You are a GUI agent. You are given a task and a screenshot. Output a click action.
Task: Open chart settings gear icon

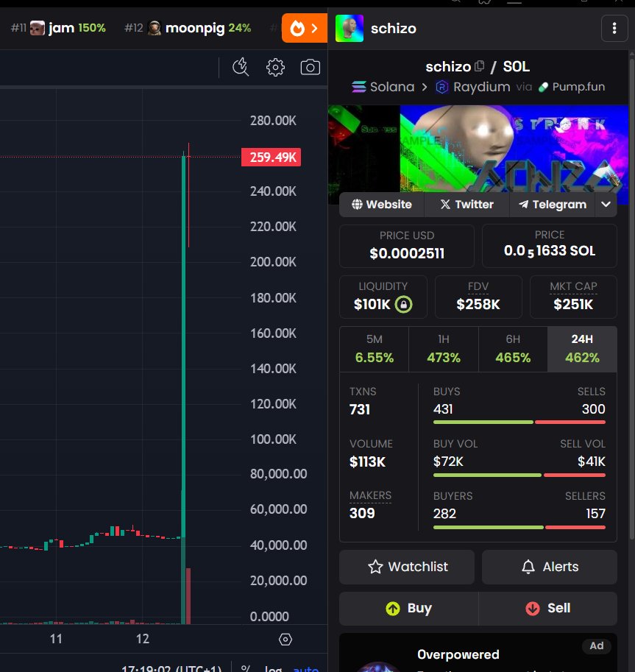point(275,67)
